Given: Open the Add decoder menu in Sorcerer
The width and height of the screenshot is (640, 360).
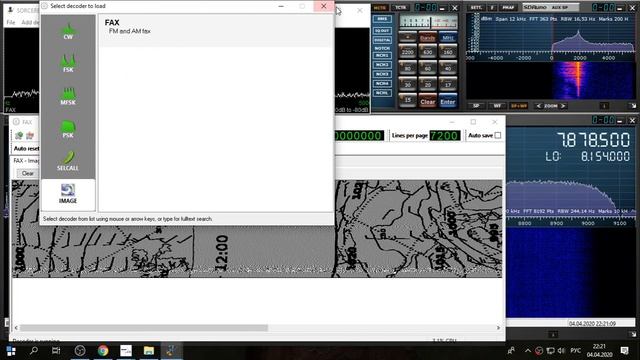Looking at the screenshot, I should tap(30, 22).
